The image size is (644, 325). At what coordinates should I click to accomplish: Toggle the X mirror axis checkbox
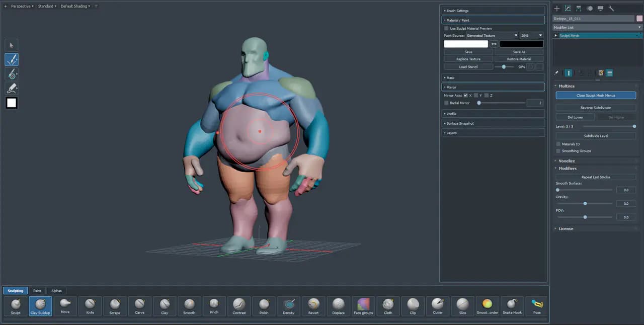click(466, 95)
